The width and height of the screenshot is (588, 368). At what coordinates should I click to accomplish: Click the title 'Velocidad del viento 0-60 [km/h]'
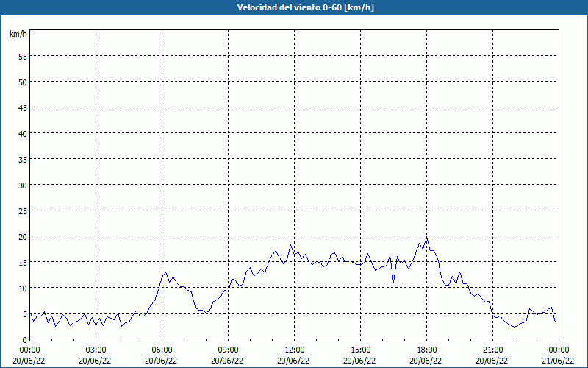tap(305, 7)
